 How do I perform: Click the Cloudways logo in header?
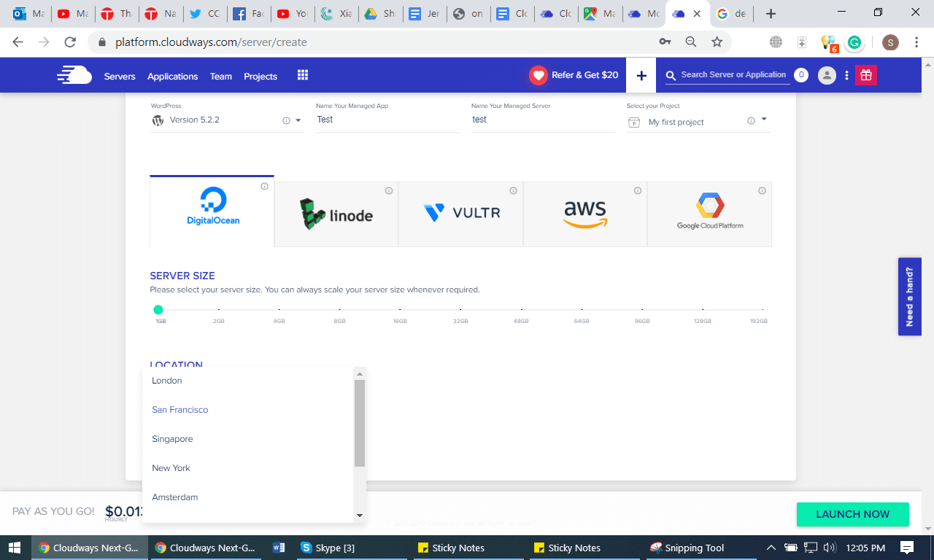tap(74, 75)
